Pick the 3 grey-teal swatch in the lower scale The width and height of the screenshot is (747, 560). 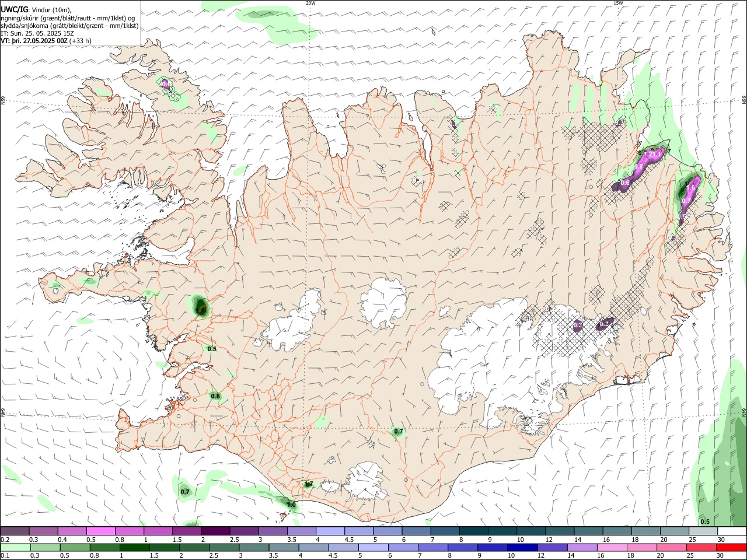[x=254, y=547]
